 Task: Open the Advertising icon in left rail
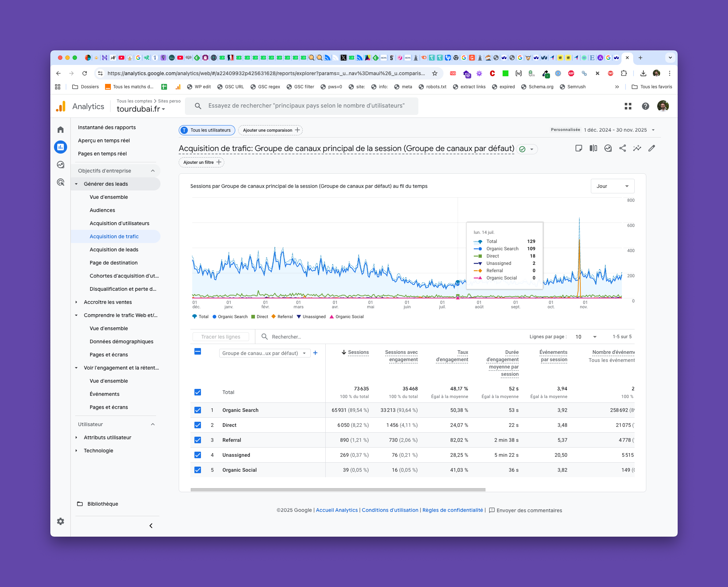click(61, 182)
